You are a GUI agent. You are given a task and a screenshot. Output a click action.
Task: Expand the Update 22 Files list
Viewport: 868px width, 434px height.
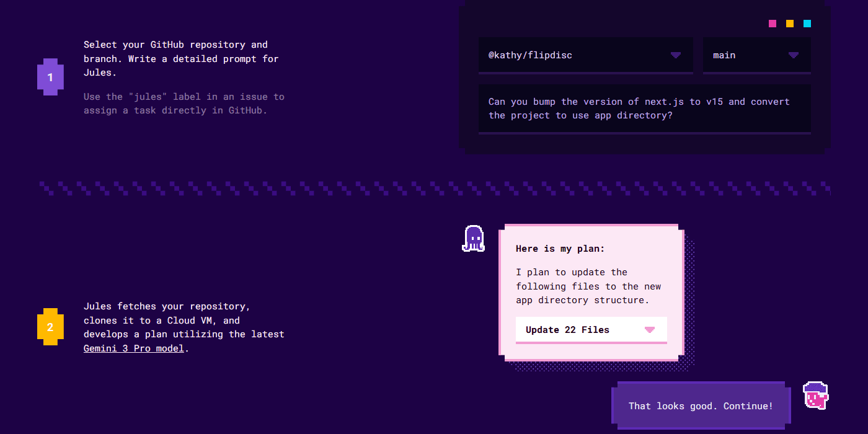click(591, 330)
